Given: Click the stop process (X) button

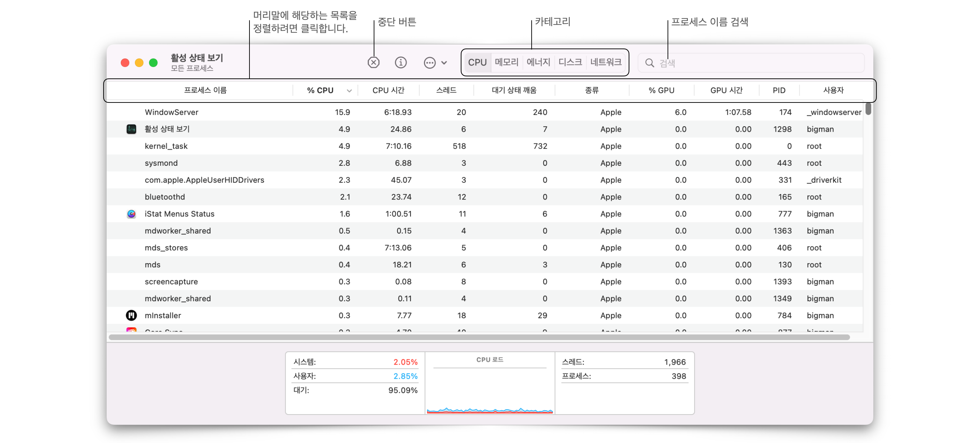Looking at the screenshot, I should coord(373,62).
